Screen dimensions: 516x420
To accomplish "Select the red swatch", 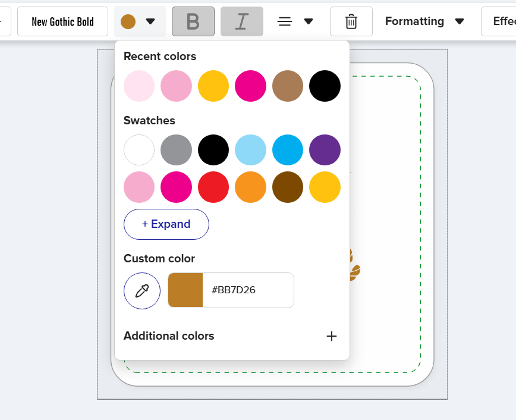I will (213, 187).
